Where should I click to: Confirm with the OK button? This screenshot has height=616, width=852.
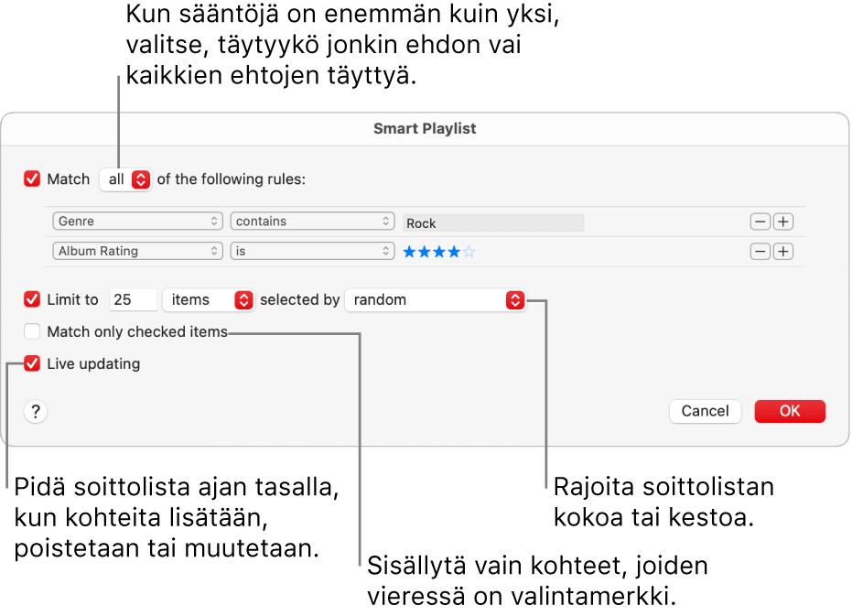click(790, 411)
